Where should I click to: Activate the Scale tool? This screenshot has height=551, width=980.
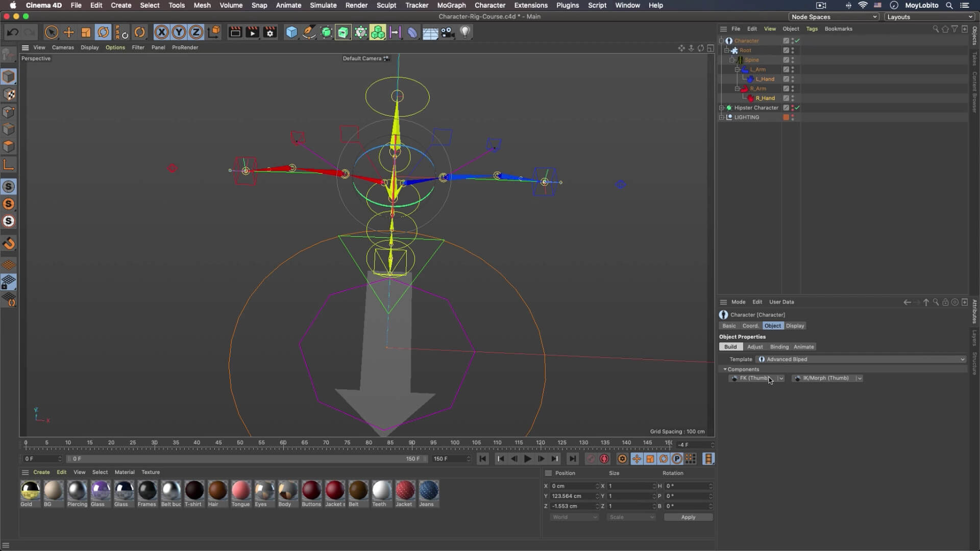[85, 32]
